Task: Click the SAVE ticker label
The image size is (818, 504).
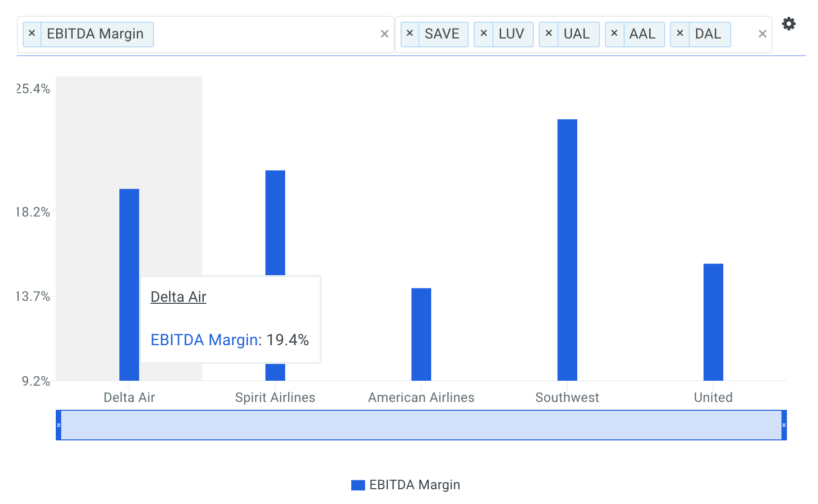Action: click(x=442, y=34)
